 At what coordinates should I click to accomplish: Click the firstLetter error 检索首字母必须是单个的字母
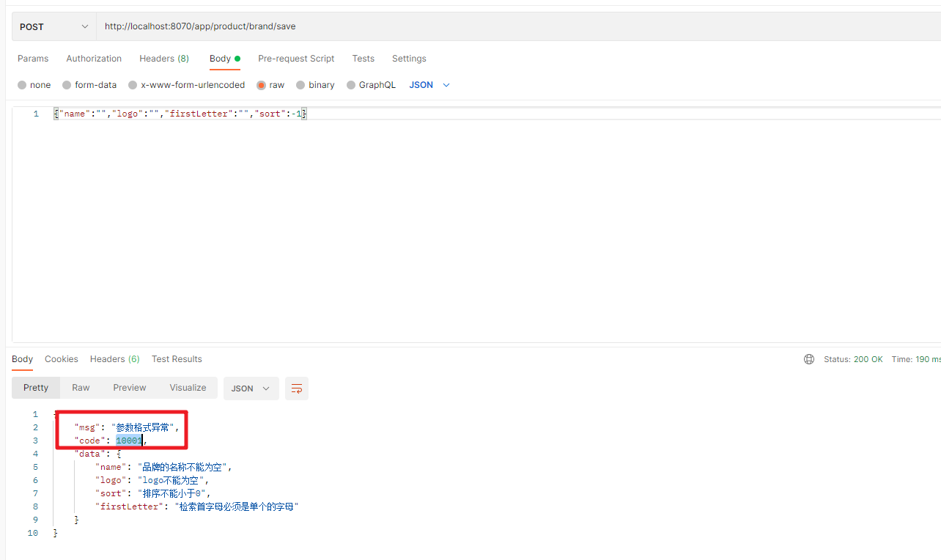(x=237, y=506)
